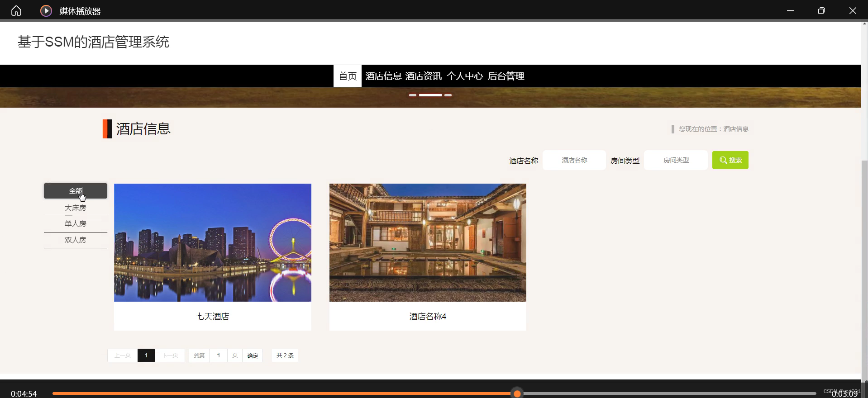This screenshot has height=398, width=868.
Task: Focus the jump-to page number field
Action: click(x=219, y=355)
